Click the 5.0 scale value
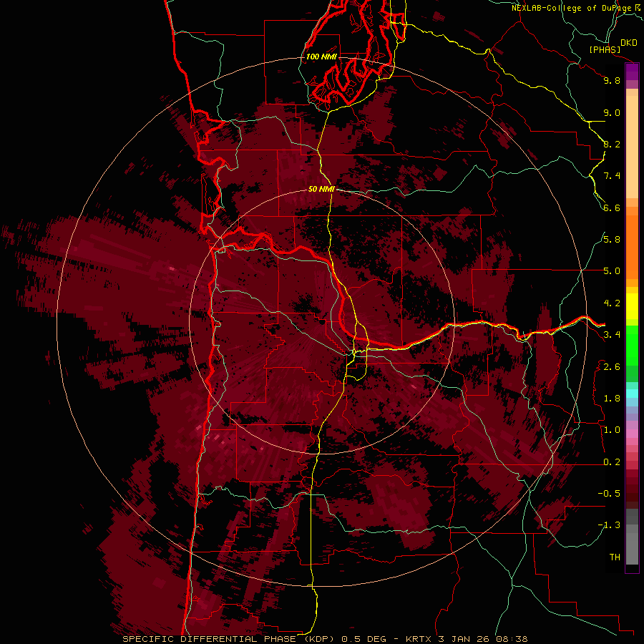The image size is (644, 644). pos(612,271)
